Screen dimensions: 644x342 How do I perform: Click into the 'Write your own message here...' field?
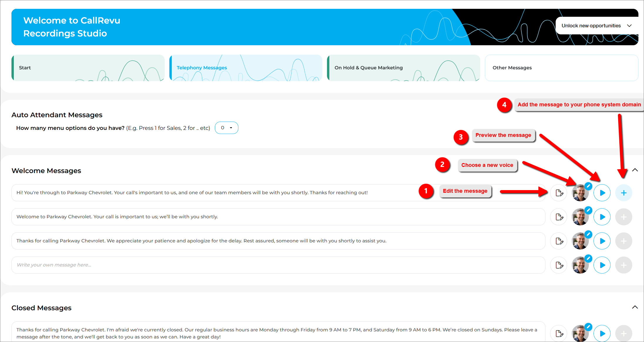point(278,265)
